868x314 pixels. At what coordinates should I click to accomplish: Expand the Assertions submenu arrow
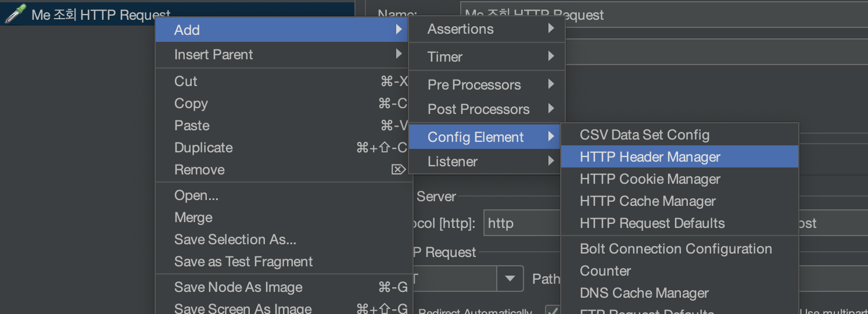point(551,28)
